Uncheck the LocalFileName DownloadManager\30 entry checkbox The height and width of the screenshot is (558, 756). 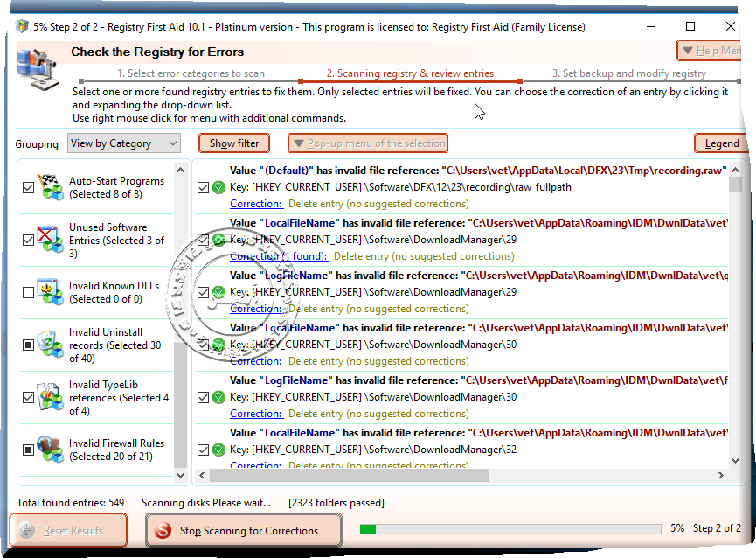point(204,345)
